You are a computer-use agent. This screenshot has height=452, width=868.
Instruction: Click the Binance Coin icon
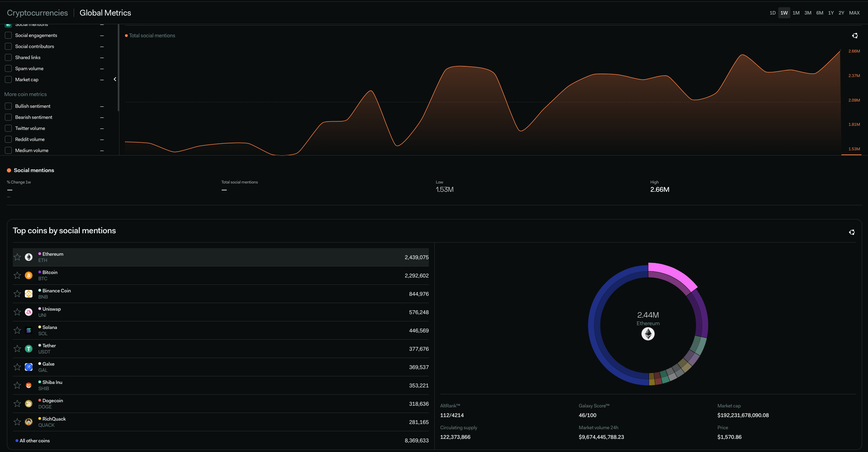(29, 293)
